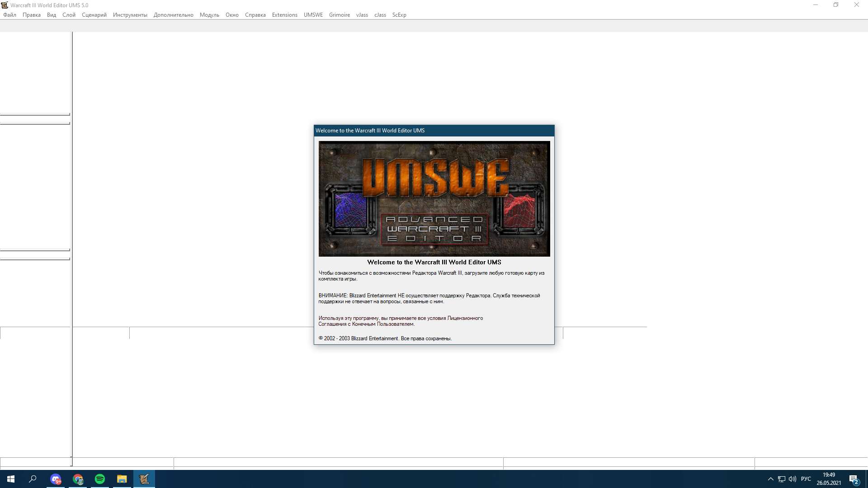Open Discord from the taskbar

pos(56,479)
